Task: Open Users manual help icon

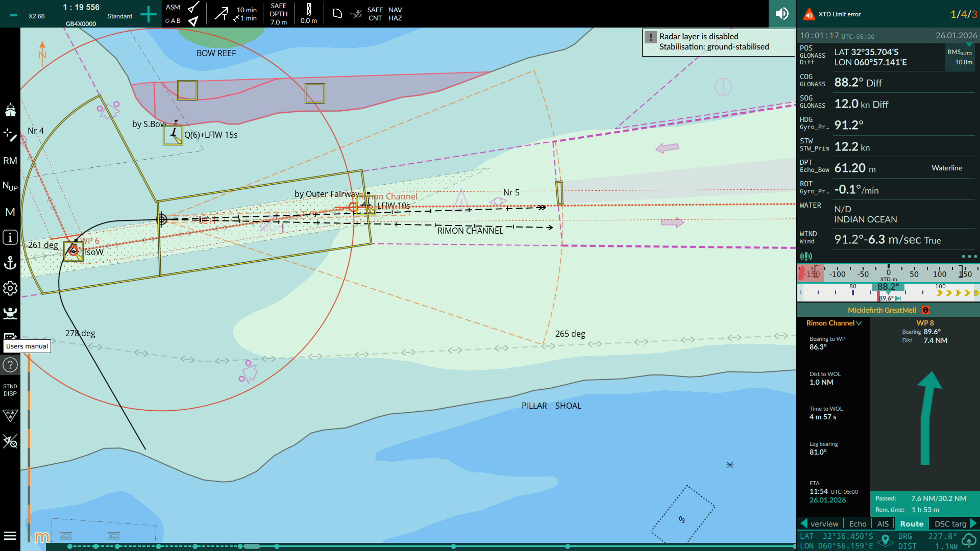Action: [10, 365]
